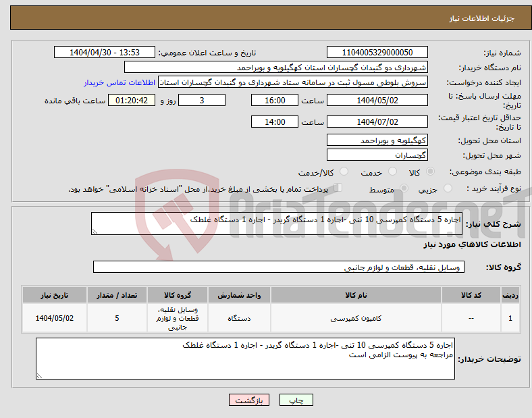This screenshot has height=418, width=532.
Task: Click the remaining time 01:20:42 field
Action: click(132, 101)
